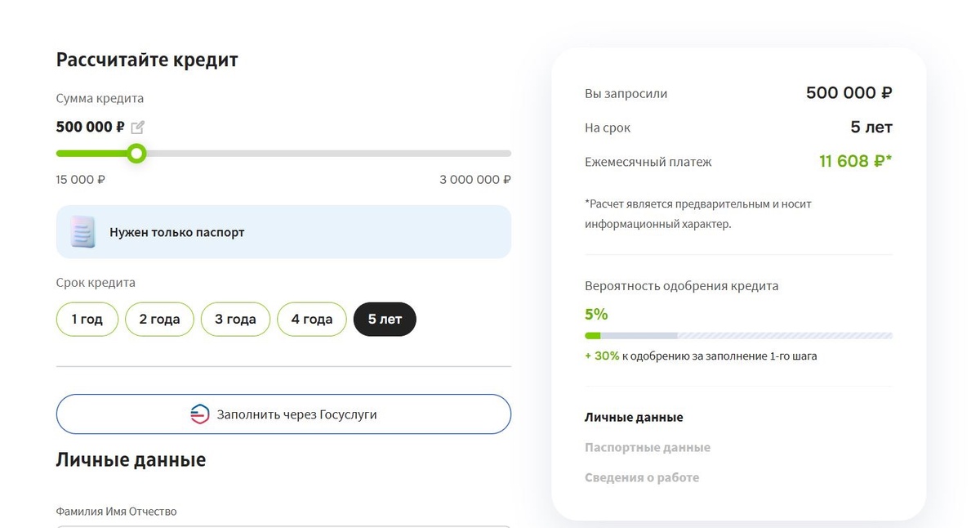980x528 pixels.
Task: Select the 3 года loan term
Action: [235, 319]
